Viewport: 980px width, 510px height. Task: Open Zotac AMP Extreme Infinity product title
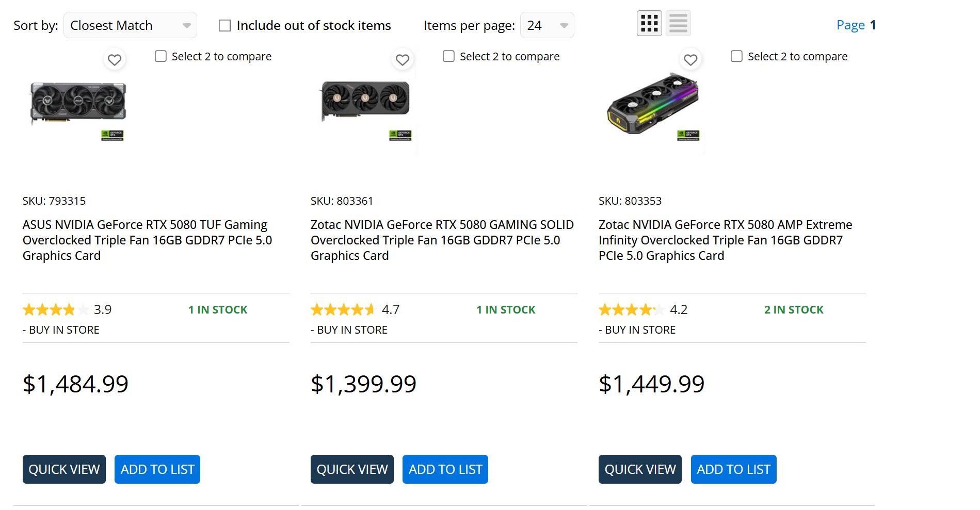[725, 240]
